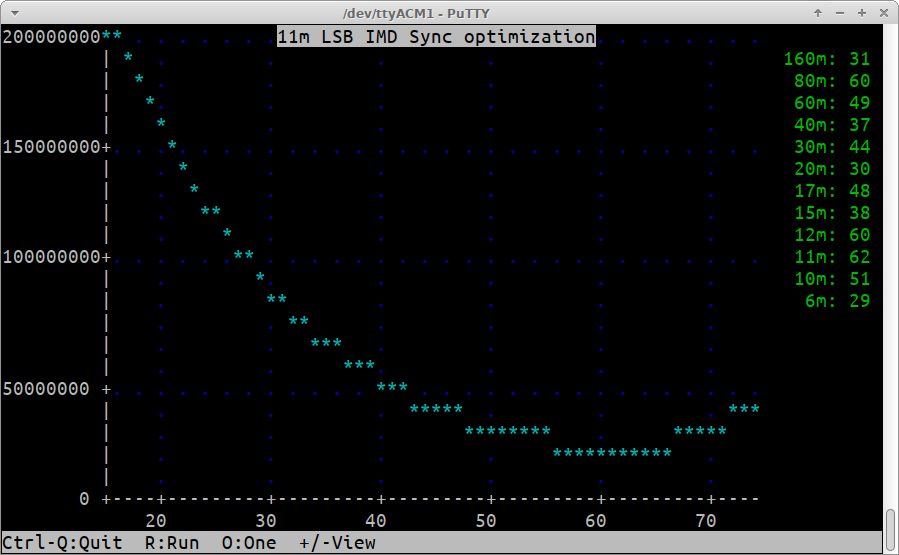This screenshot has height=555, width=899.
Task: Minimize the PuTTY window
Action: pos(840,12)
